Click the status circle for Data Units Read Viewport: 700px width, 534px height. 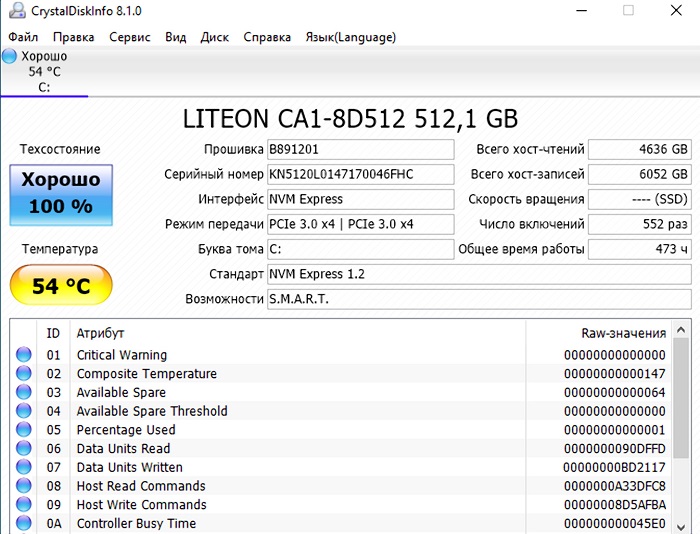click(24, 448)
